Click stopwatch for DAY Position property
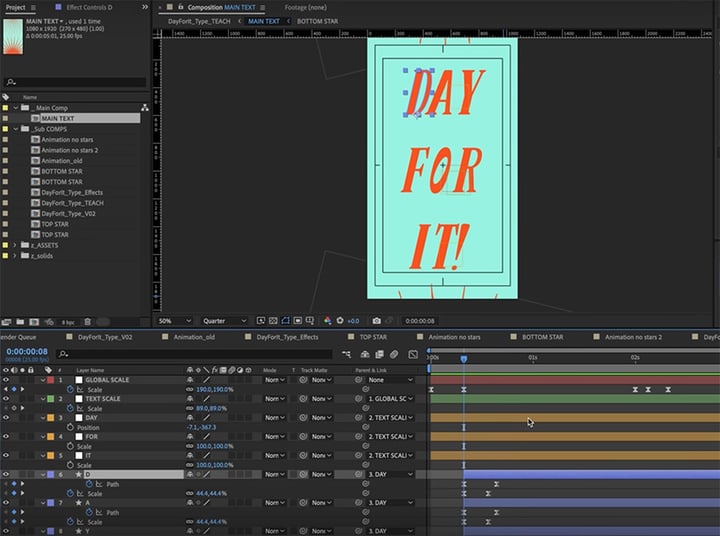Viewport: 720px width, 536px height. [70, 427]
